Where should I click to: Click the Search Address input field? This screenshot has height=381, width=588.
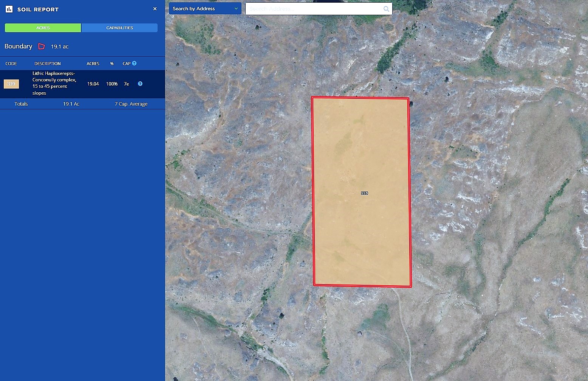click(x=314, y=9)
